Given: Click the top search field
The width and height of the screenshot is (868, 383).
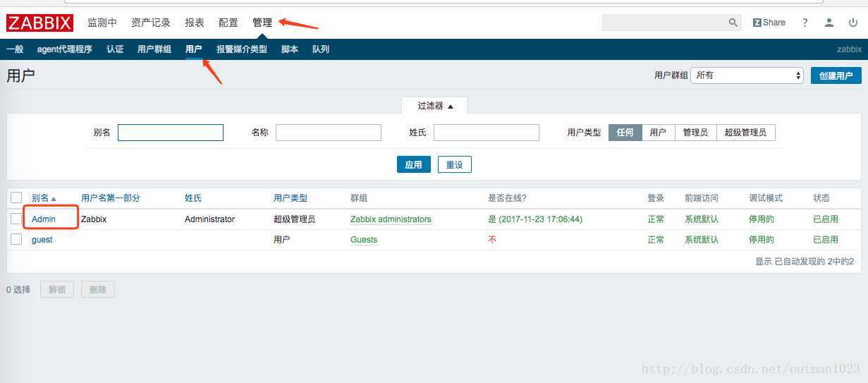Looking at the screenshot, I should [x=664, y=23].
